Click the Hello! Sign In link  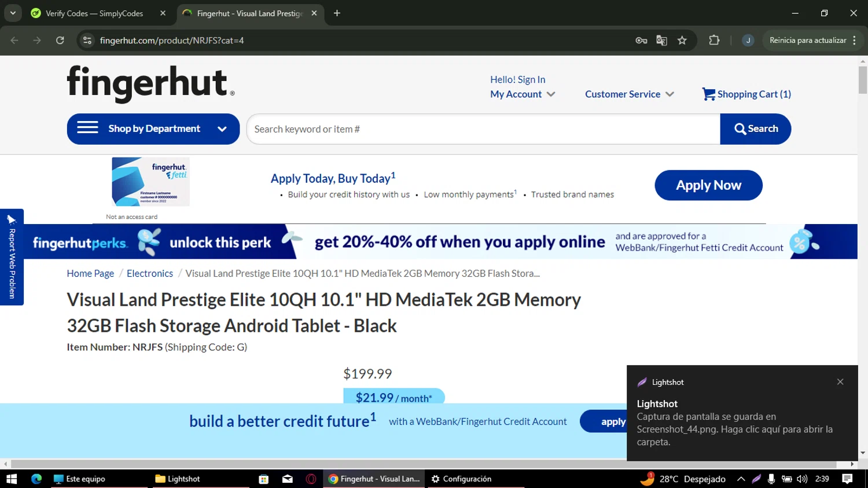tap(518, 79)
